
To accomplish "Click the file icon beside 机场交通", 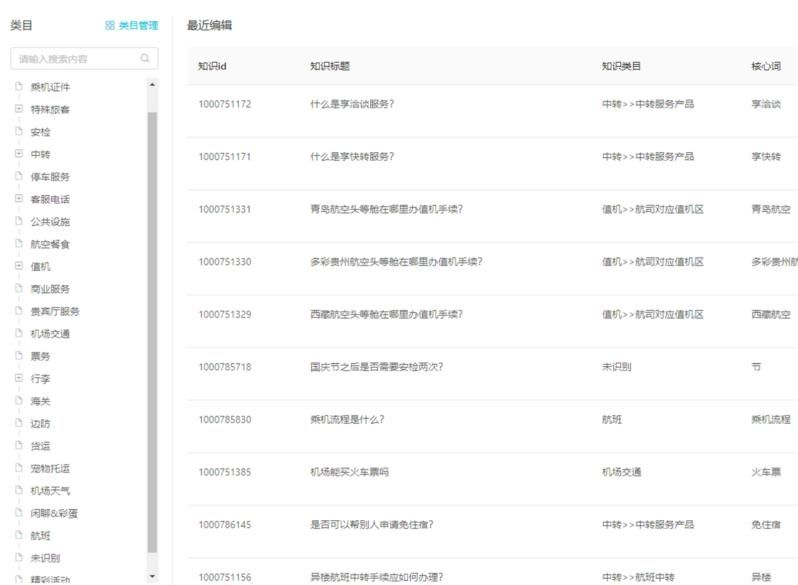I will pos(18,333).
